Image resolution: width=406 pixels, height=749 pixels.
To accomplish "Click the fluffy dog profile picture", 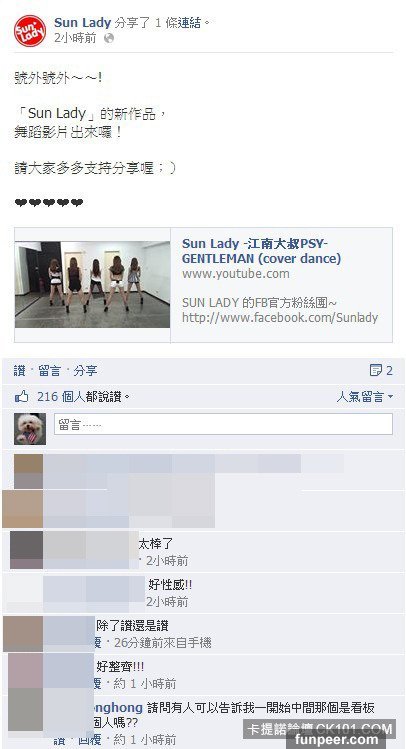I will (30, 429).
